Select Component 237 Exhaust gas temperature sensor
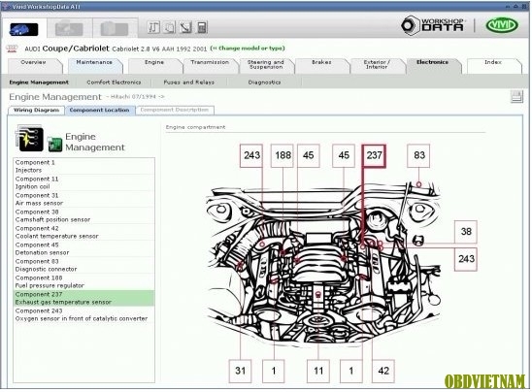This screenshot has width=532, height=392. pos(83,298)
